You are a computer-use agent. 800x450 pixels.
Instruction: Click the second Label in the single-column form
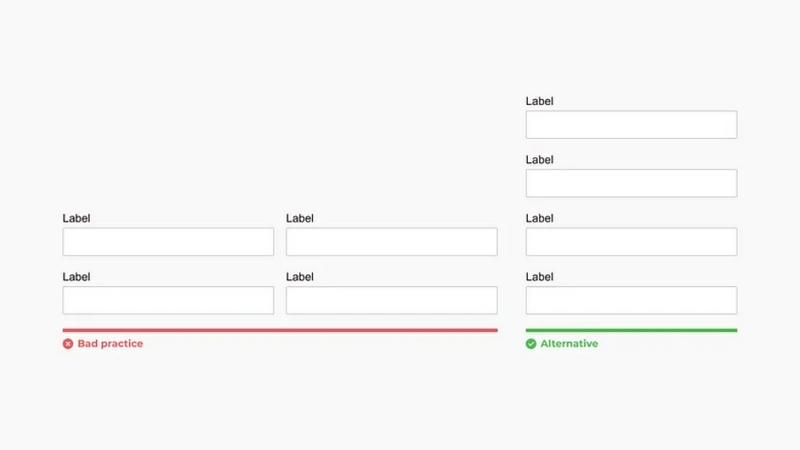coord(540,160)
